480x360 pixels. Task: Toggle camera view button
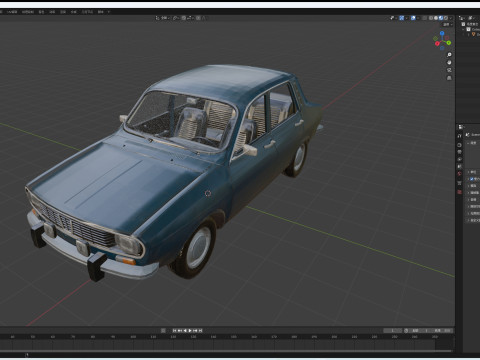(449, 70)
